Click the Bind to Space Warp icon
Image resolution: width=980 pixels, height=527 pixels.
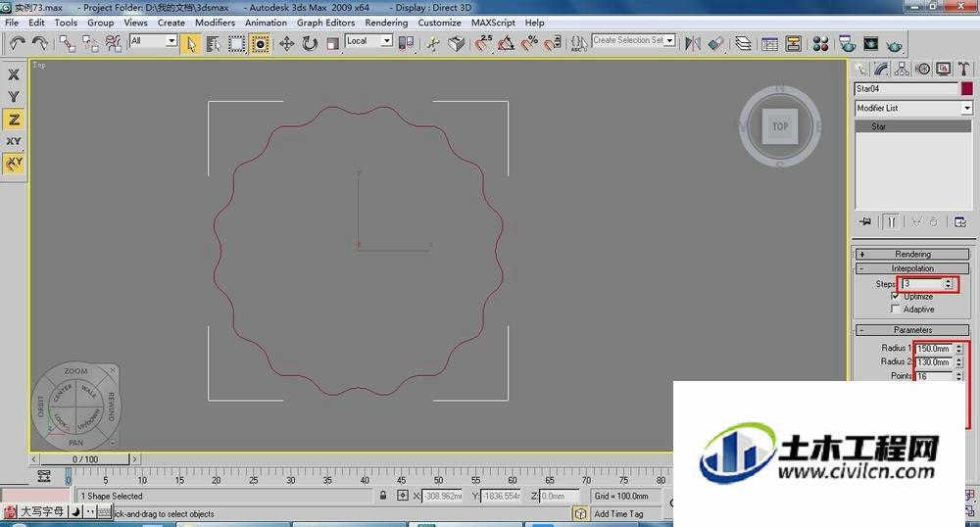coord(113,43)
